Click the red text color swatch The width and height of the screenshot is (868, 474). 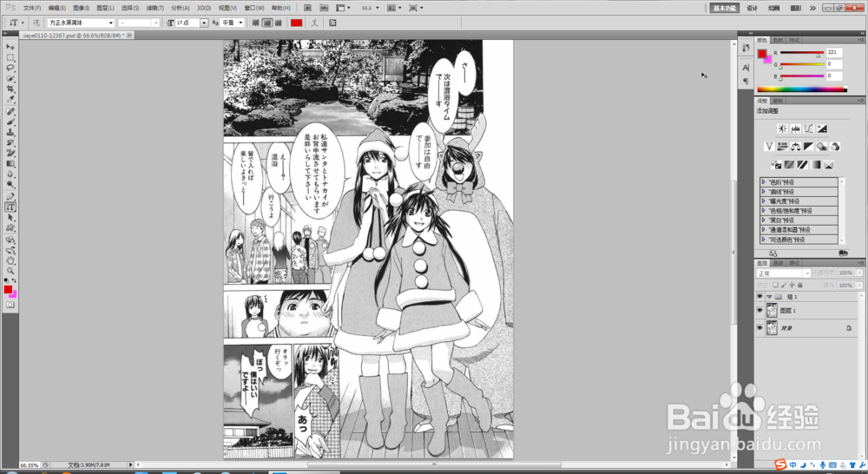(297, 23)
